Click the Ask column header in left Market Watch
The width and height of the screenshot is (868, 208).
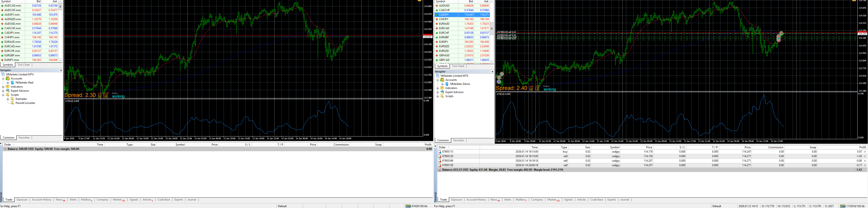(x=50, y=1)
